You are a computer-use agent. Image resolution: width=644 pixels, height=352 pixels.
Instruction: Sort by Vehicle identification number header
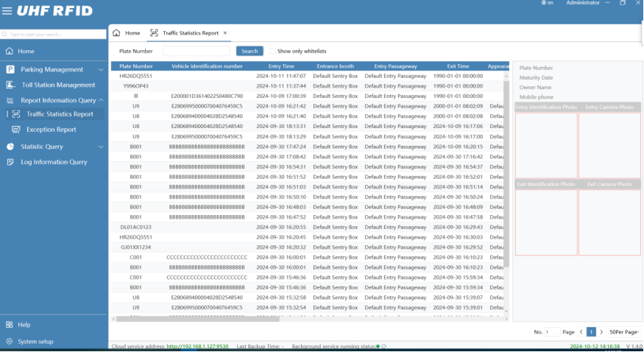(x=207, y=66)
